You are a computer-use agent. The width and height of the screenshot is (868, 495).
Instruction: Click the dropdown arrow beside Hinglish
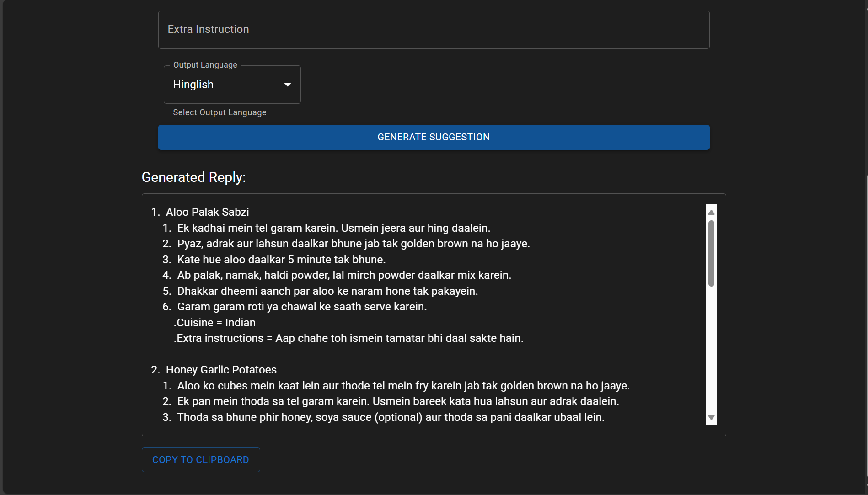(287, 85)
